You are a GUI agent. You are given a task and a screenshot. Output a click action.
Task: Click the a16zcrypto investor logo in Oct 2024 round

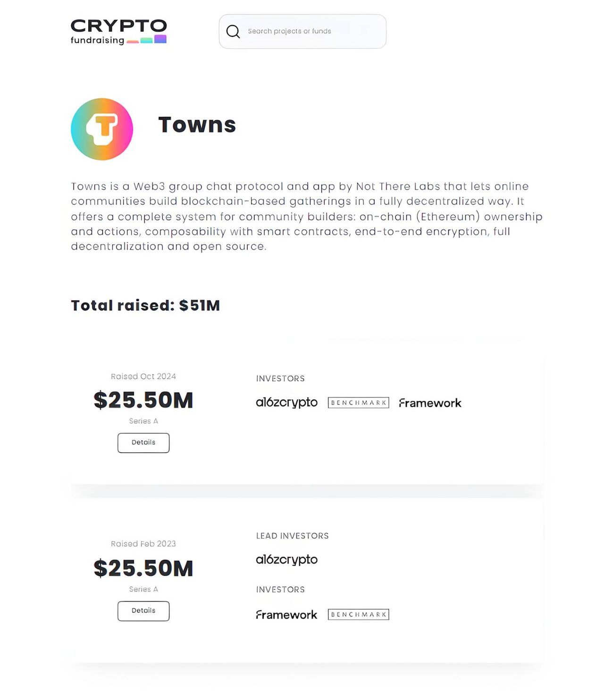[x=286, y=403]
